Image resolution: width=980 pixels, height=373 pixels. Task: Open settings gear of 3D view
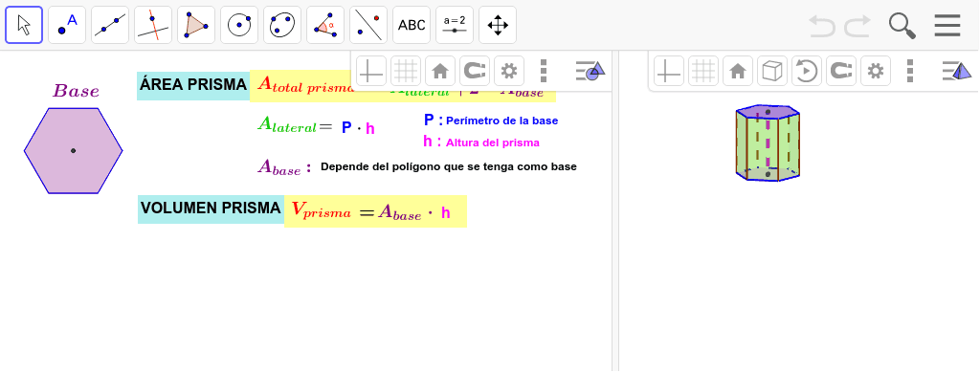click(x=875, y=71)
